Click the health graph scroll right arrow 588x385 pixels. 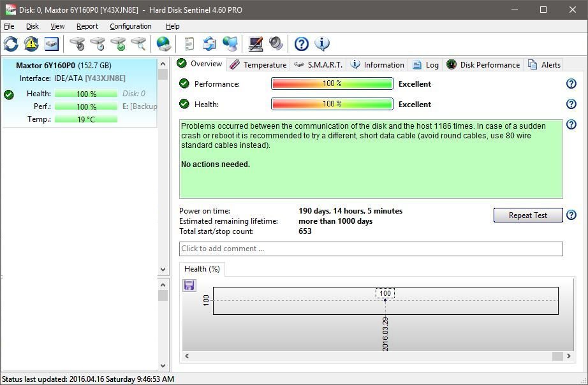[569, 356]
